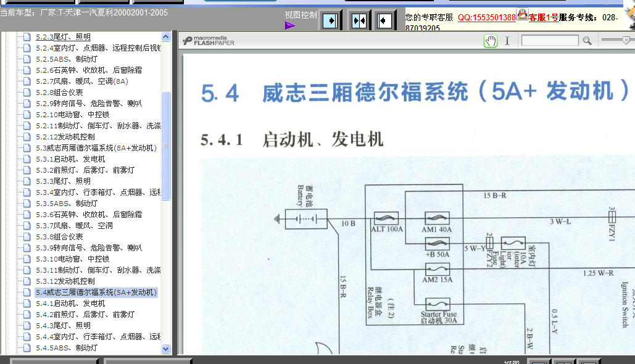
Task: Click the center-split view control button
Action: pos(359,20)
